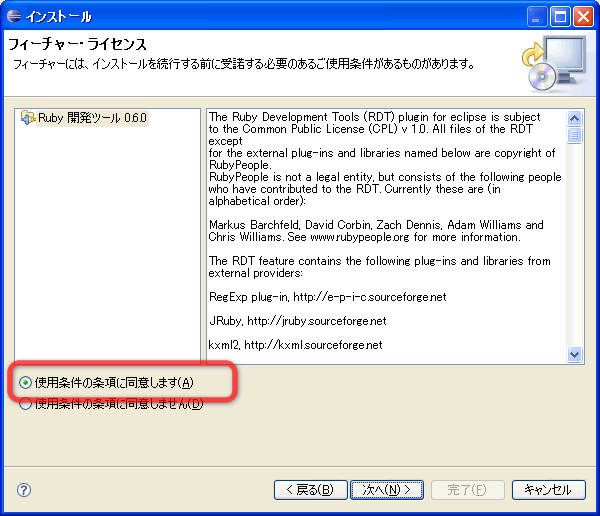This screenshot has height=516, width=600.
Task: Go back with the 戻る(B) button
Action: coord(309,490)
